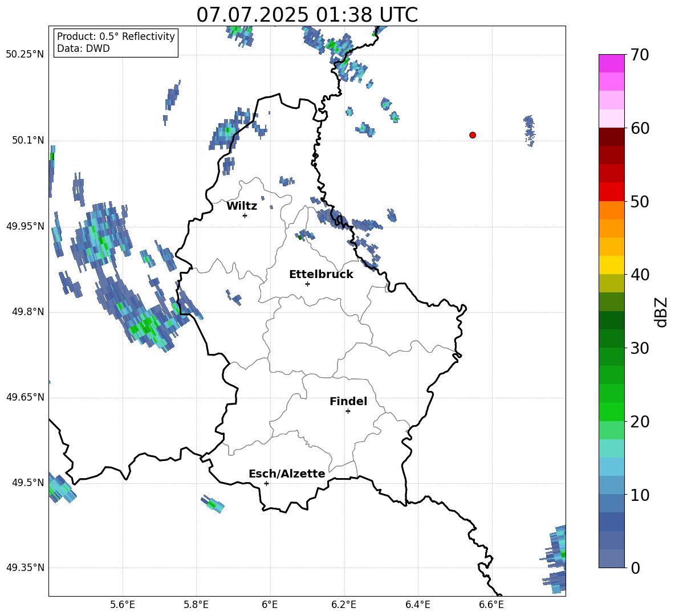Click the Findel station cross marker
The image size is (675, 616).
point(348,411)
